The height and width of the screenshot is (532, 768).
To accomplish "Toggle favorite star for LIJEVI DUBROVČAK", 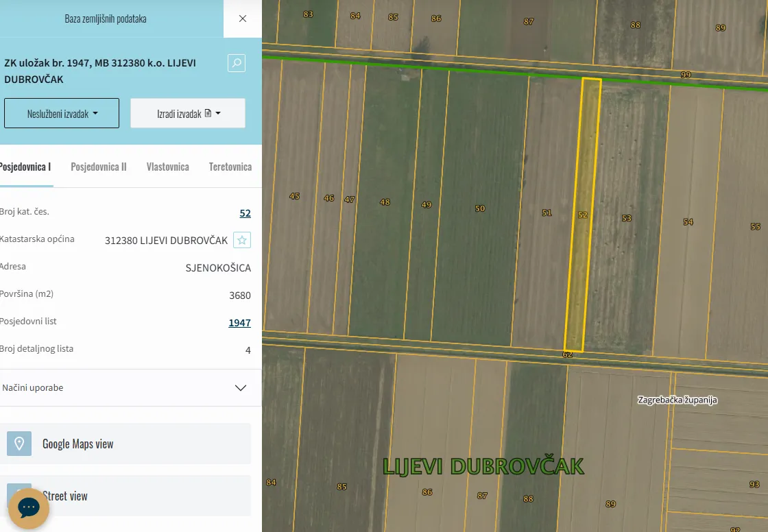I will tap(242, 240).
